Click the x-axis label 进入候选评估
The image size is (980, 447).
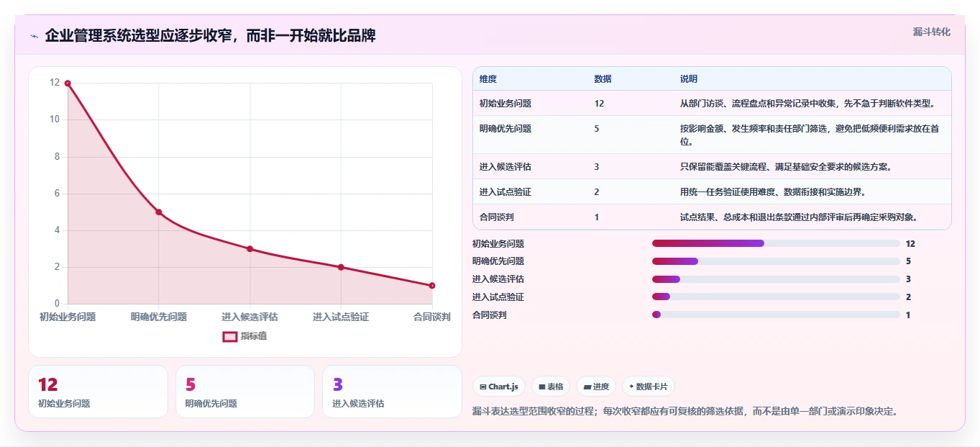coord(250,317)
